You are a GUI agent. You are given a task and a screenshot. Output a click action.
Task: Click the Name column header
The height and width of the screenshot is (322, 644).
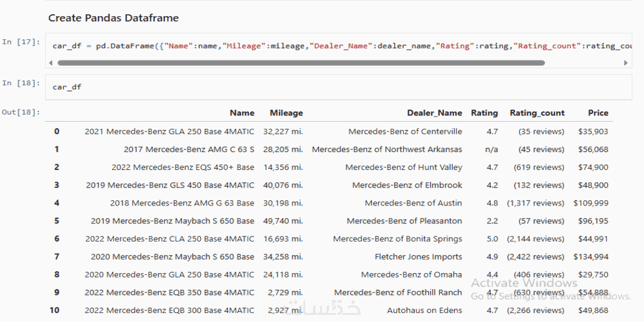(242, 113)
